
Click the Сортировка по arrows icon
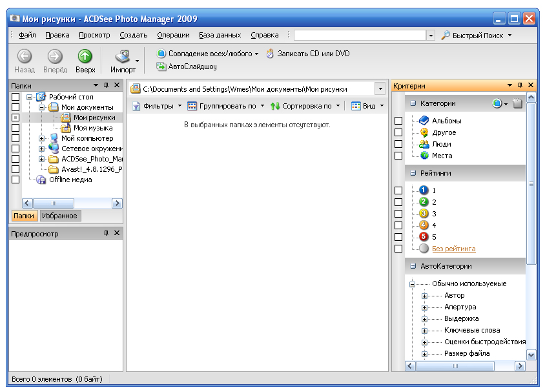[275, 106]
